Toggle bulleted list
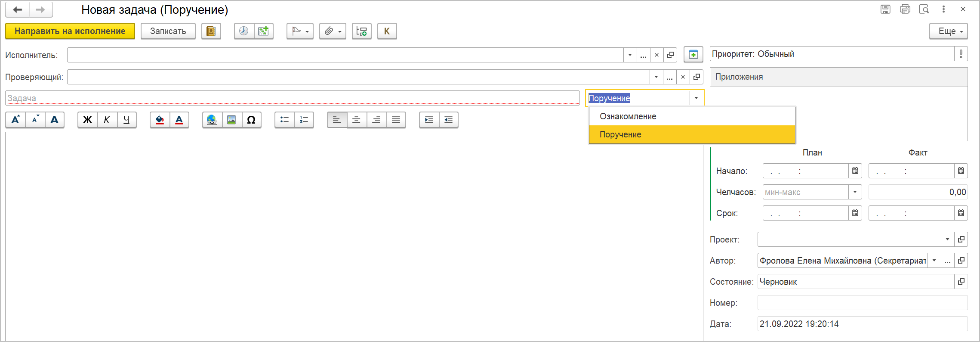This screenshot has width=980, height=342. pyautogui.click(x=284, y=119)
